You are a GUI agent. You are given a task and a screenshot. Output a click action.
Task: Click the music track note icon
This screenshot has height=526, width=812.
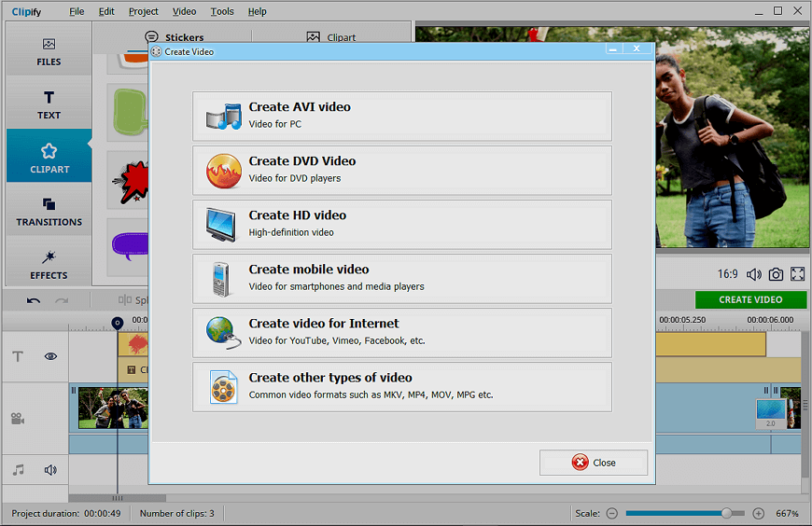[18, 470]
